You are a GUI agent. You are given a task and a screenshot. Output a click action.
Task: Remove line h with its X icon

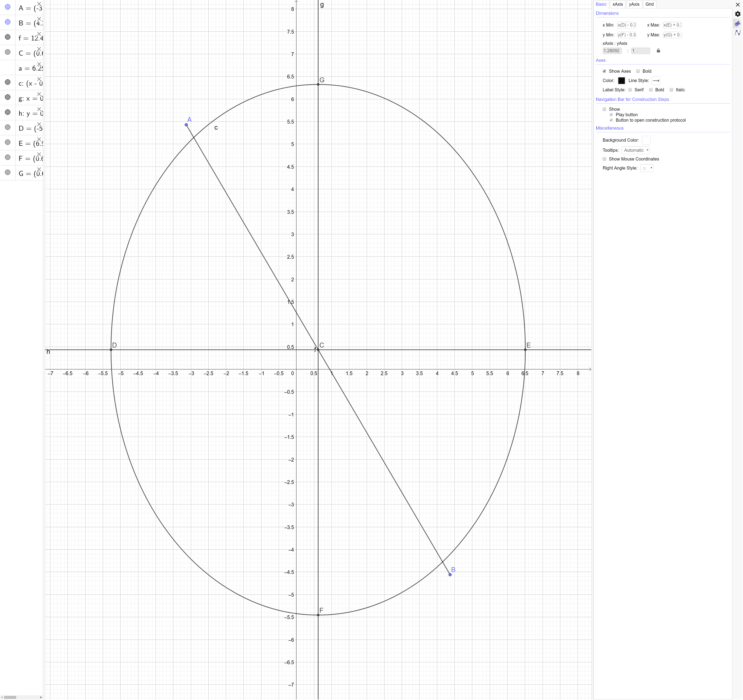click(x=39, y=109)
